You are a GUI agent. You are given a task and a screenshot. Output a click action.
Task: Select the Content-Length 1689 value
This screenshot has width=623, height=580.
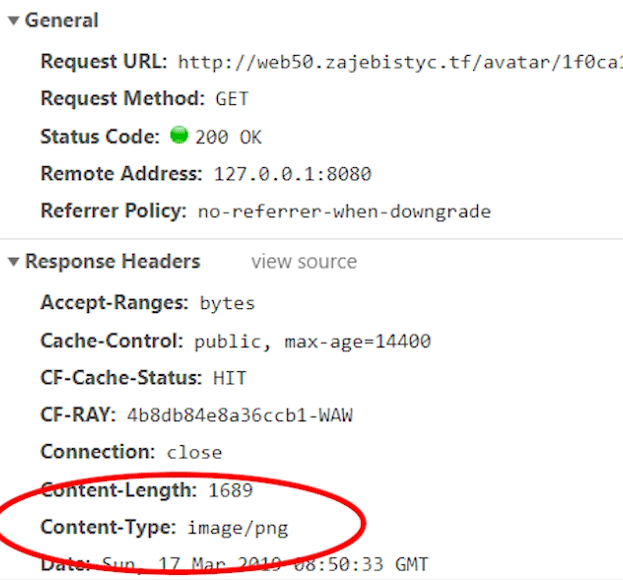click(x=231, y=490)
